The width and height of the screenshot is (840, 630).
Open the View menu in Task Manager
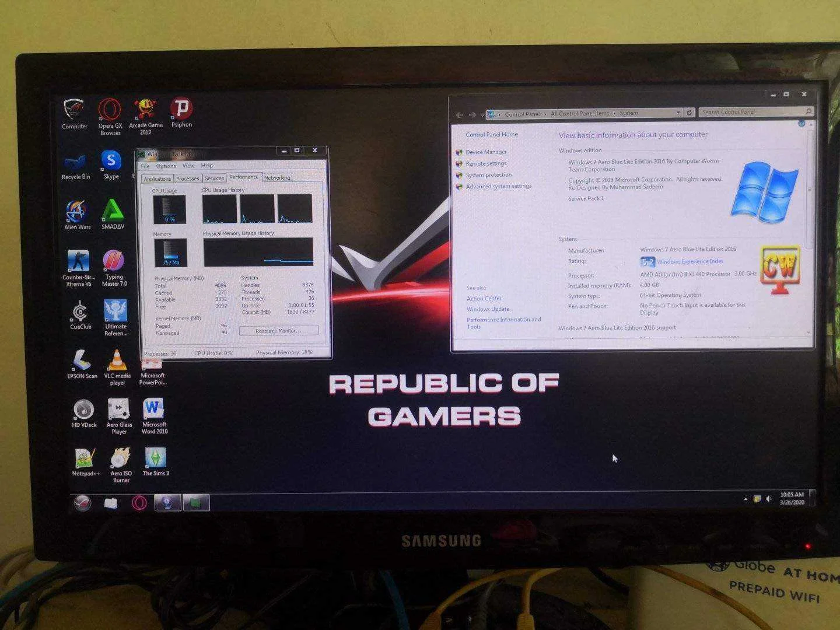tap(188, 166)
